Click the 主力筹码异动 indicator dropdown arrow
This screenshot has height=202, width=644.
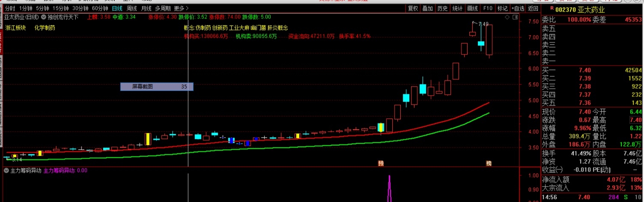pos(6,170)
